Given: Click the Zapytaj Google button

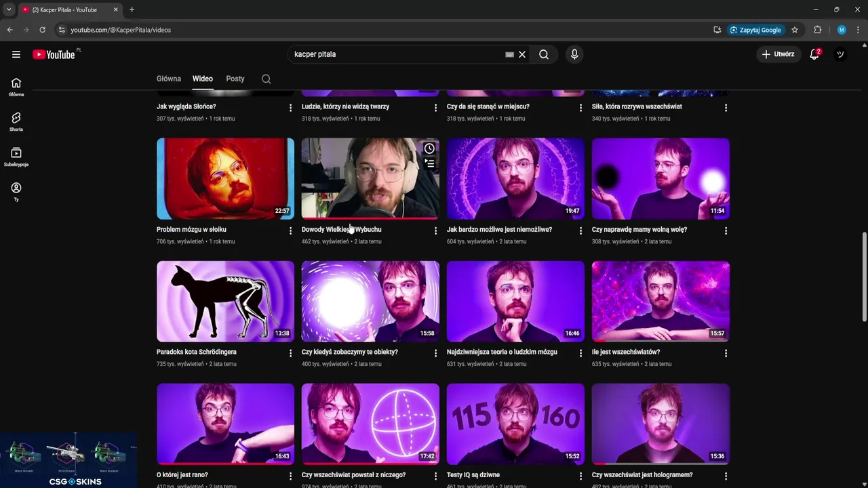Looking at the screenshot, I should (755, 30).
